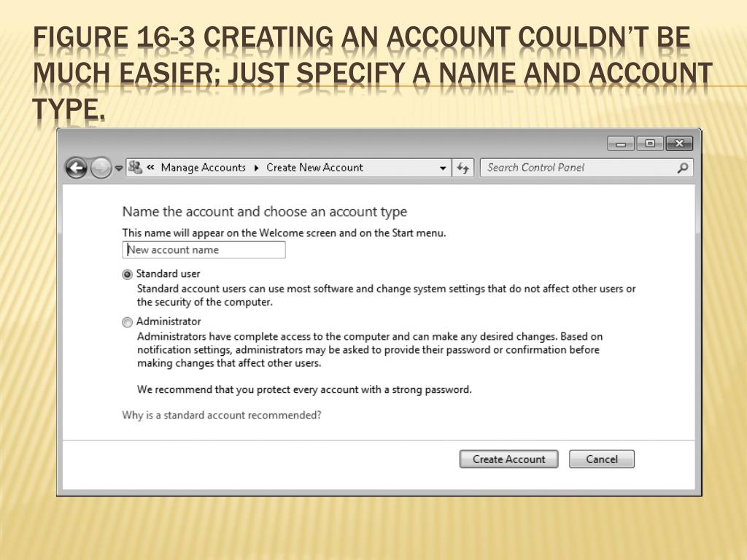Click the Refresh button in address bar

click(462, 168)
